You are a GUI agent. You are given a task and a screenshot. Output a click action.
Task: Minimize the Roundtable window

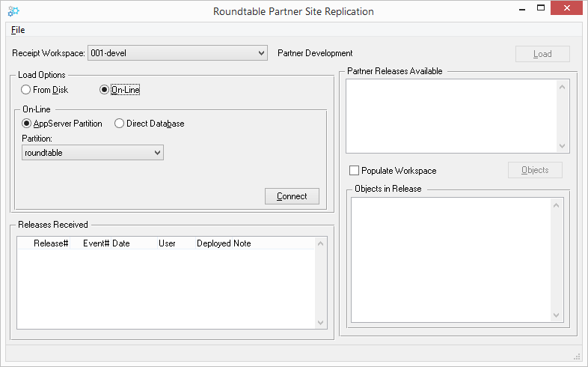pos(522,9)
